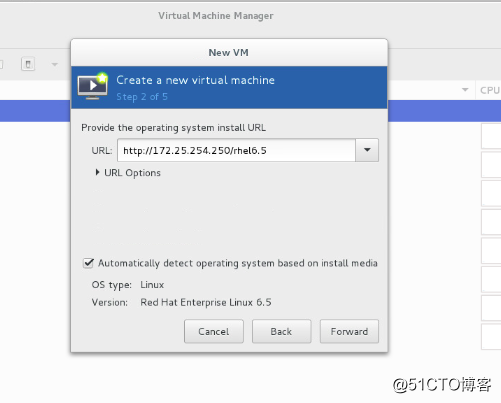Open the toolbar dropdown arrow in Virtual Machine Manager
Image resolution: width=501 pixels, height=403 pixels.
55,64
